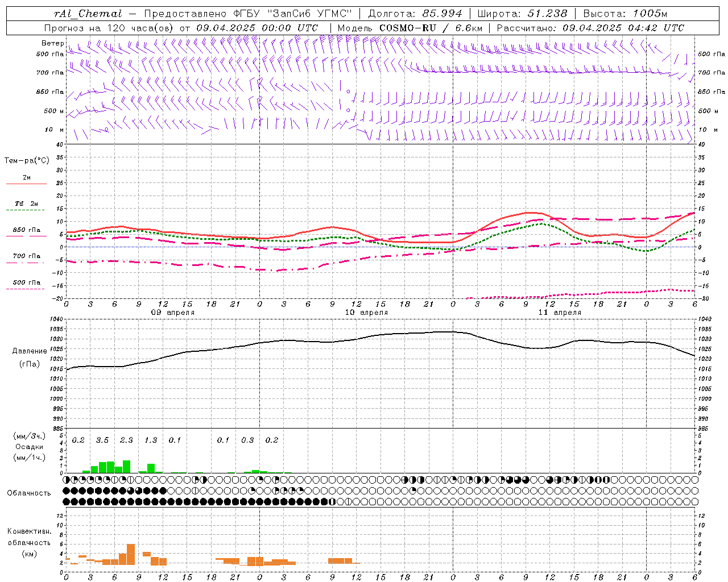This screenshot has height=582, width=728.
Task: Click the 0.2 precipitation total after 0.3
Action: [x=272, y=440]
